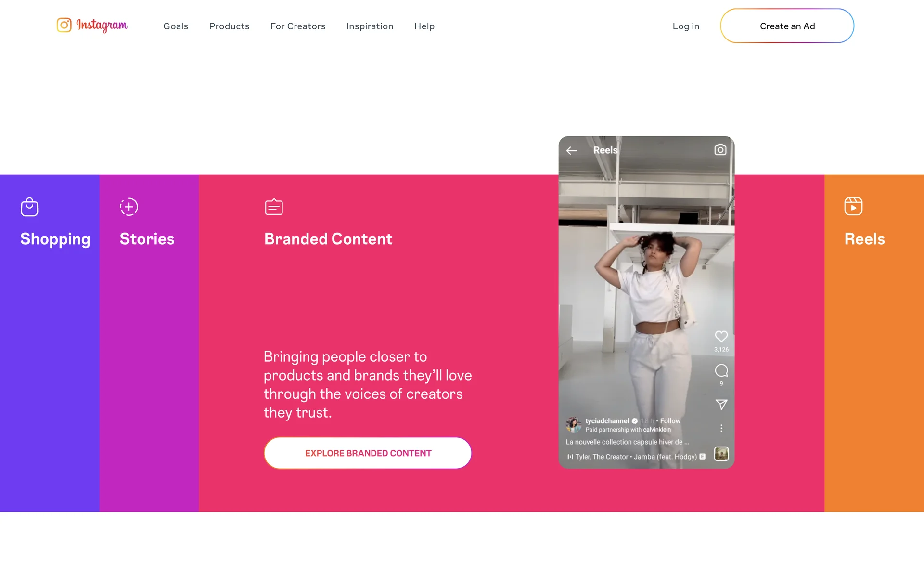Like the reel with heart icon
Viewport: 924px width, 578px height.
[721, 336]
